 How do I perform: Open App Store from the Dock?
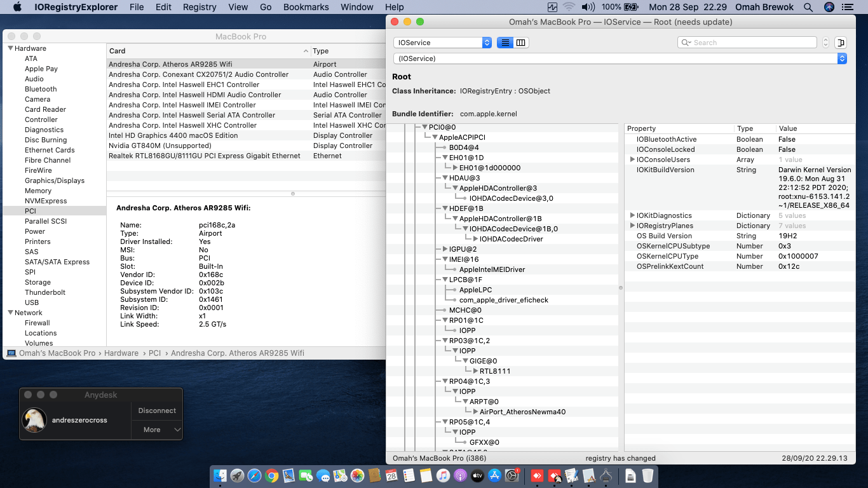(x=495, y=475)
